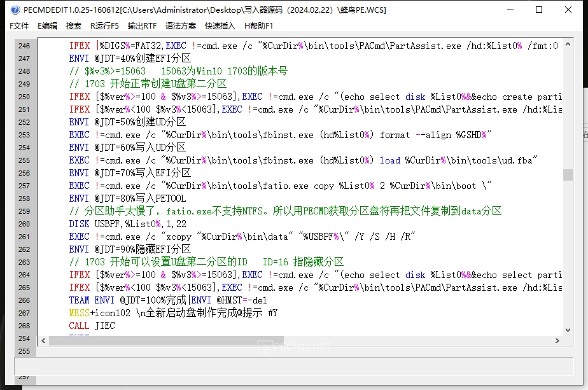Click the vertical scrollbar down arrow

[x=568, y=331]
